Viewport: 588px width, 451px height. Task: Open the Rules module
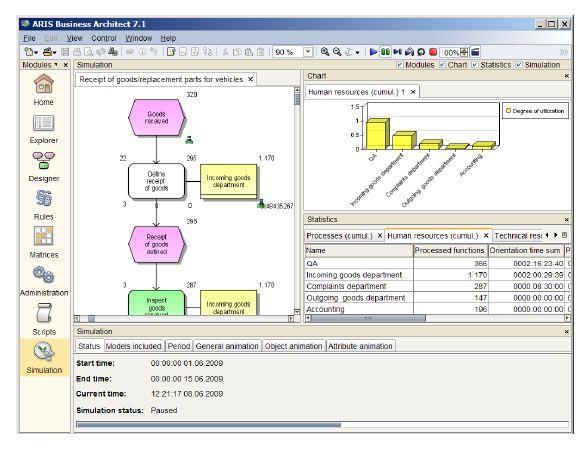pos(44,205)
